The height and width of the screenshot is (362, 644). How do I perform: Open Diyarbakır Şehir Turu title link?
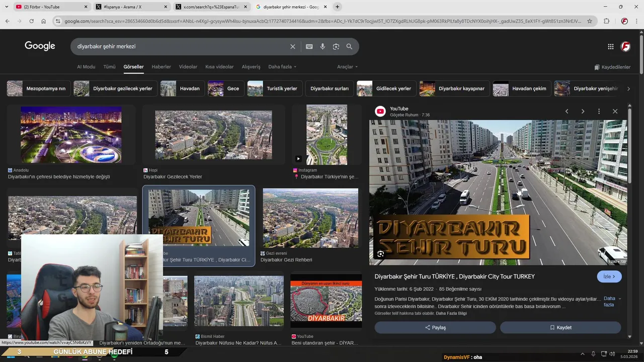(455, 277)
